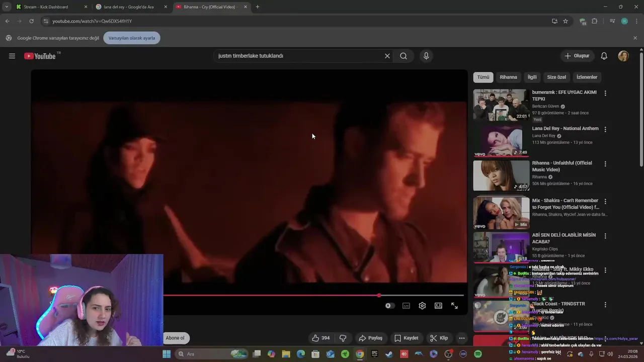Open more actions menu below video

461,338
